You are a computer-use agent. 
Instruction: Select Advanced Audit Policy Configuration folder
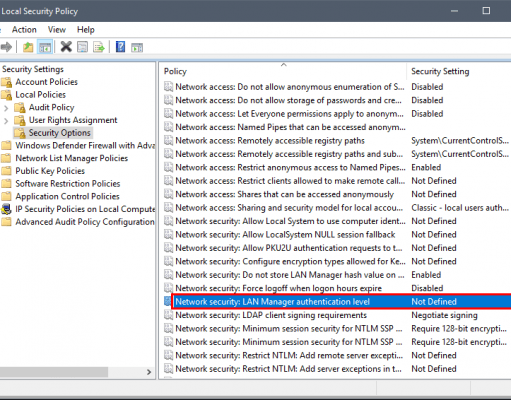click(85, 222)
